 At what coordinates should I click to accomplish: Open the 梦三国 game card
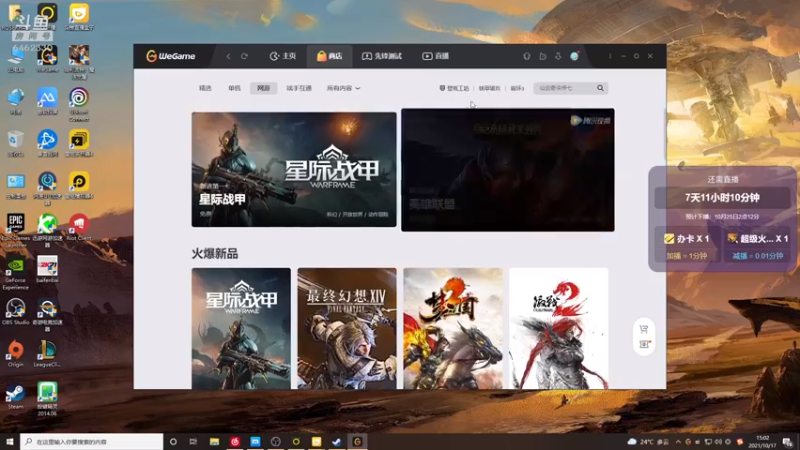[x=453, y=329]
